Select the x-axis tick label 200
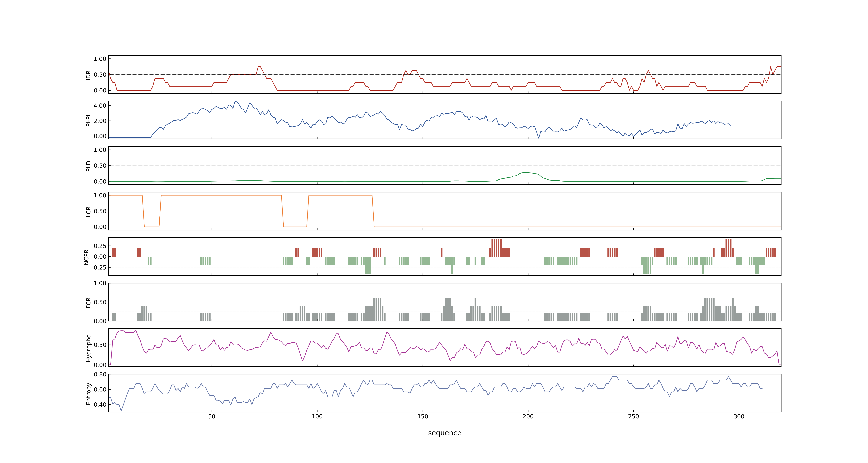The height and width of the screenshot is (463, 868). click(528, 416)
